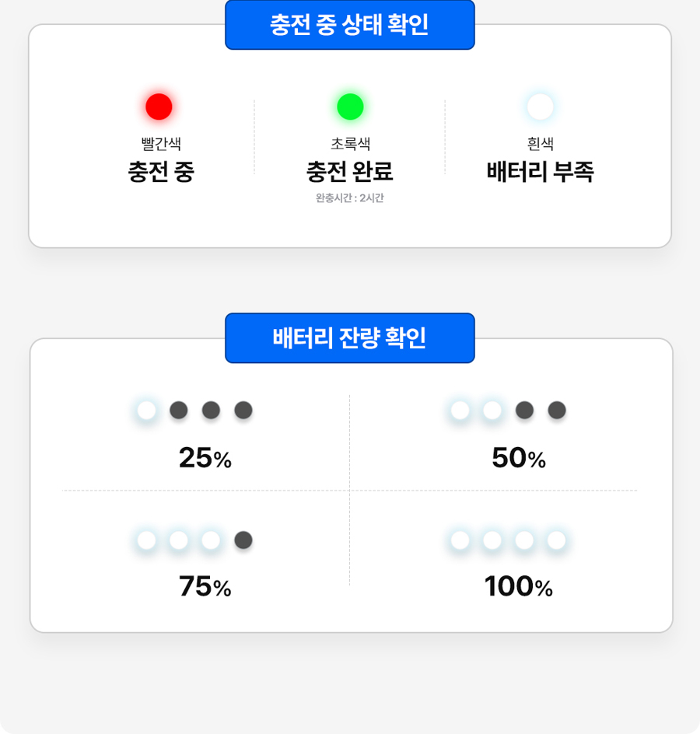Screen dimensions: 700x734
Task: Click the 25% battery level text
Action: click(x=205, y=459)
